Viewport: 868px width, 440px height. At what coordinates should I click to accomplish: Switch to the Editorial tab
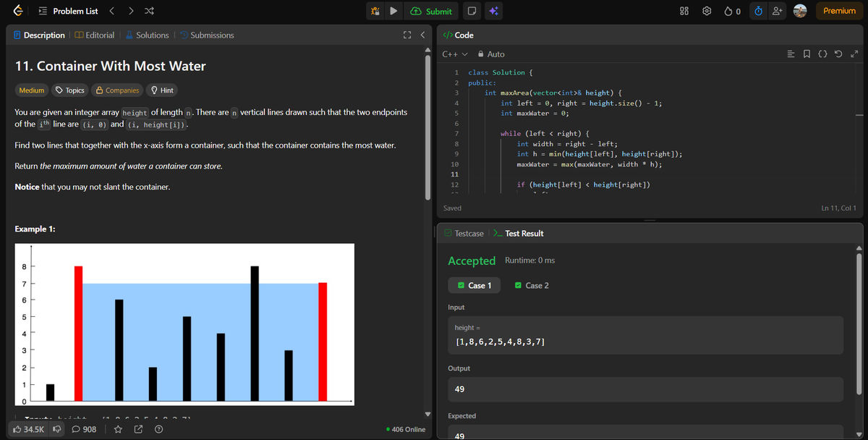tap(94, 35)
